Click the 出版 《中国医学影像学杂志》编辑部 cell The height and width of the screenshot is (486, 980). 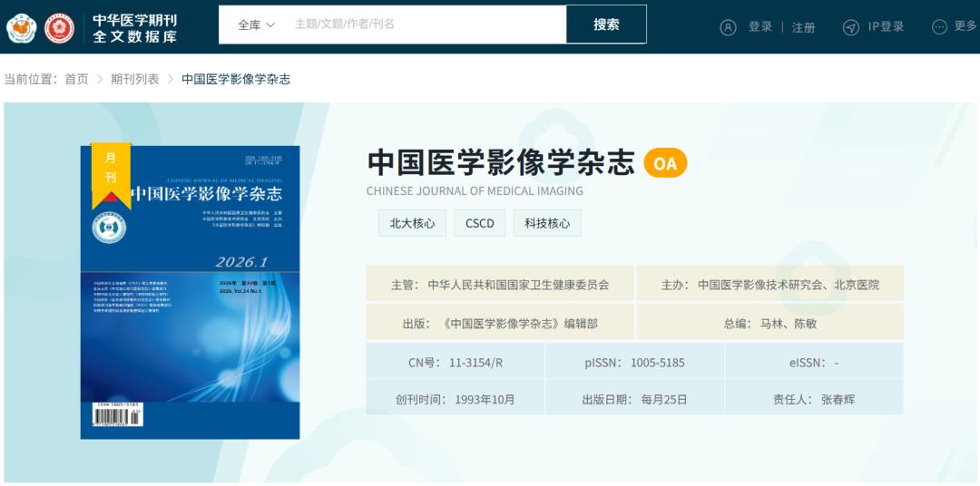pos(500,324)
